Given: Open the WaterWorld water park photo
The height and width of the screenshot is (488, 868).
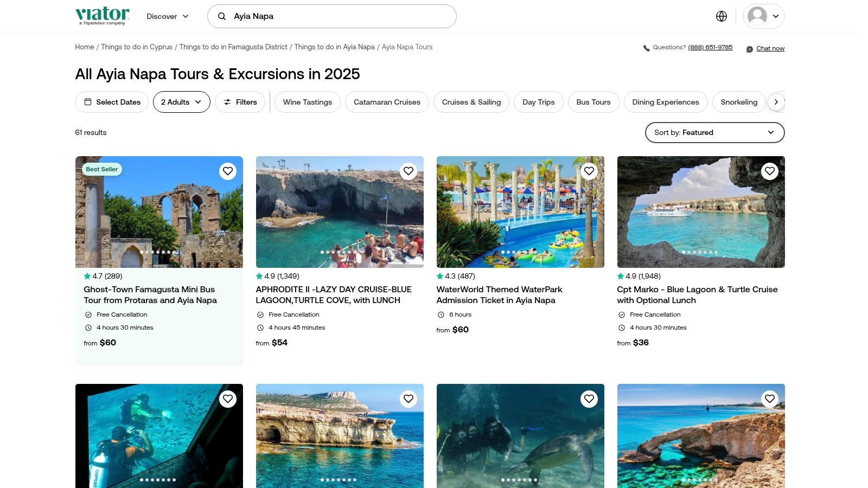Looking at the screenshot, I should coord(520,211).
